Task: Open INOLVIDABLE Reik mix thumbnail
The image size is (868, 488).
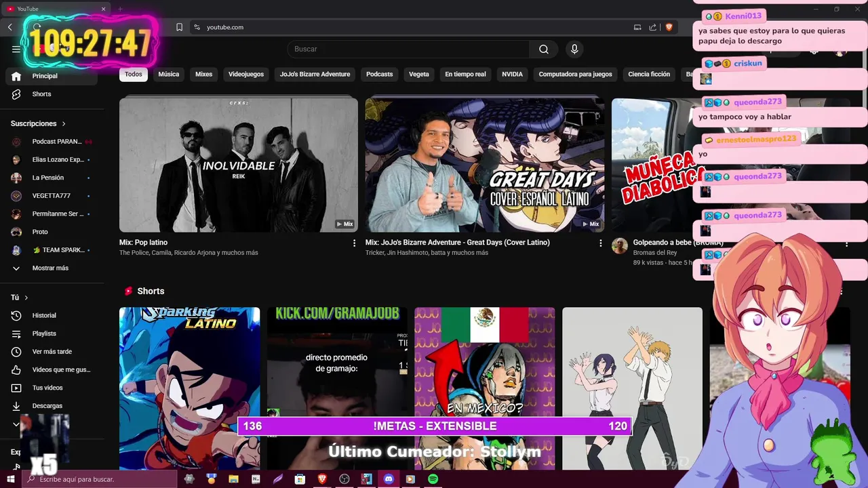Action: (x=239, y=165)
